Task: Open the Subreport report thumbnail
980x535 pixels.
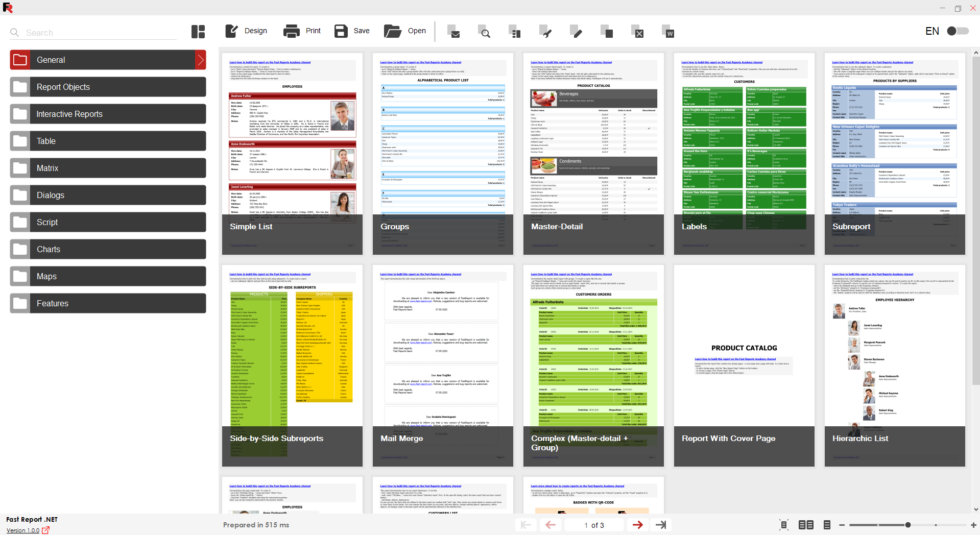Action: 895,154
